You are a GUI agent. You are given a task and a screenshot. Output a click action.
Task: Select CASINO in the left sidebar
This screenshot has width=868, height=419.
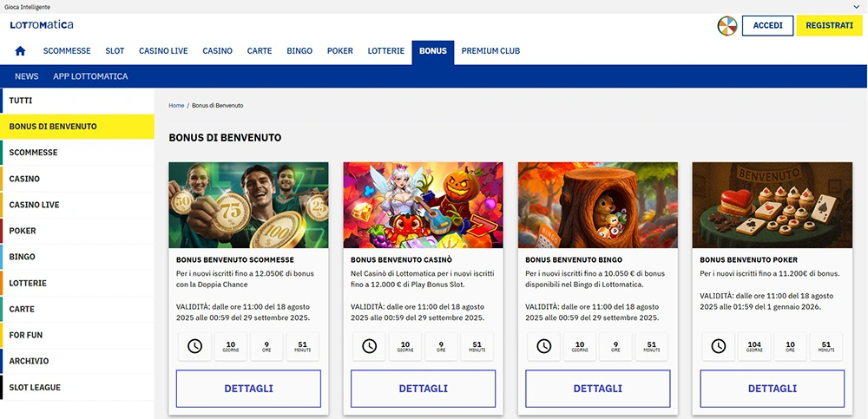point(77,179)
